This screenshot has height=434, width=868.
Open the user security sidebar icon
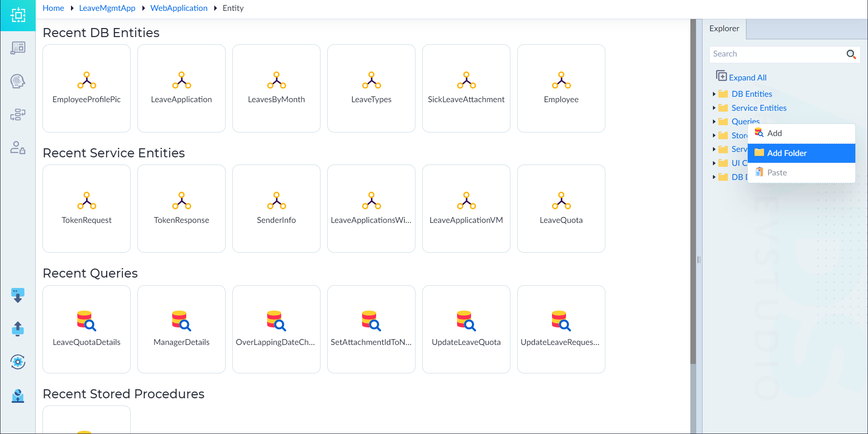point(18,148)
